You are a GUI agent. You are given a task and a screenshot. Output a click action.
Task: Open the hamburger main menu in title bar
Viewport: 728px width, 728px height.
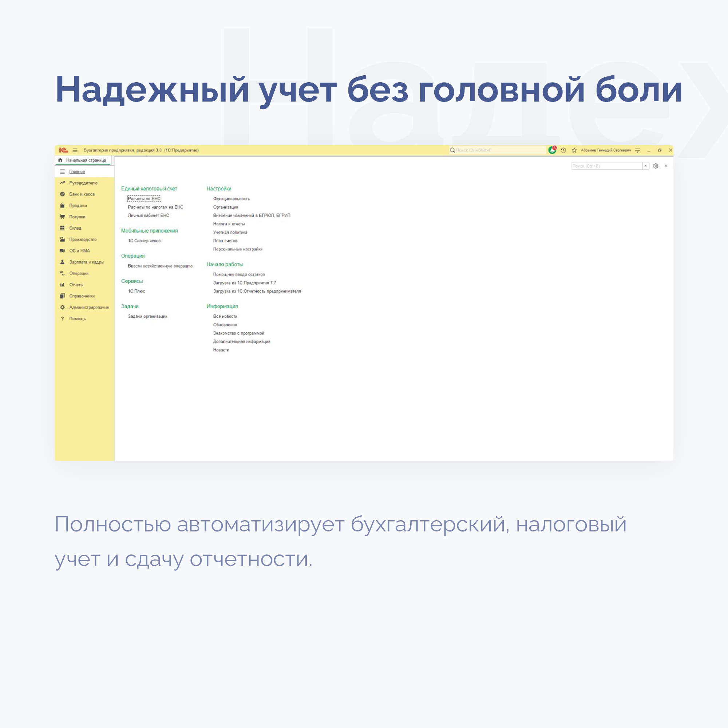pyautogui.click(x=75, y=150)
